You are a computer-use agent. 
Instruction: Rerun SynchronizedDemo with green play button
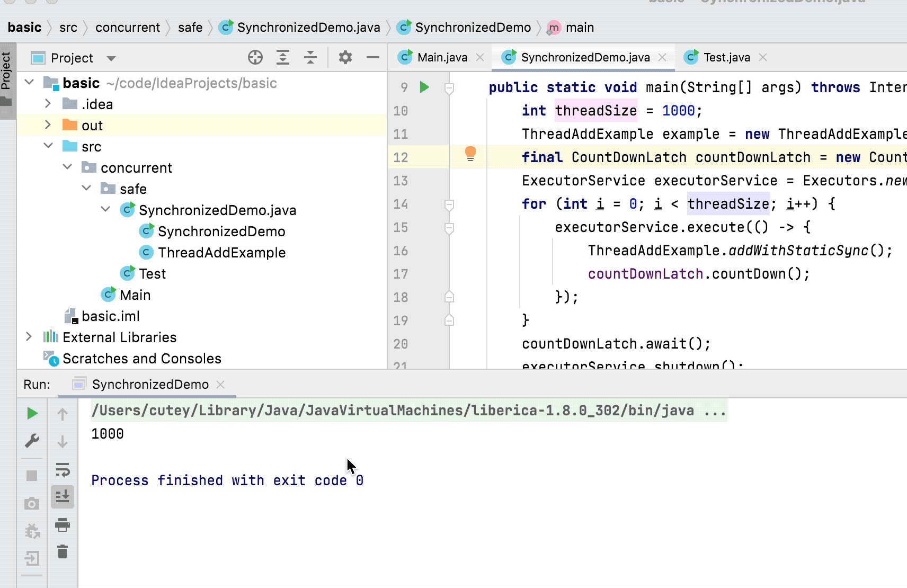tap(32, 413)
